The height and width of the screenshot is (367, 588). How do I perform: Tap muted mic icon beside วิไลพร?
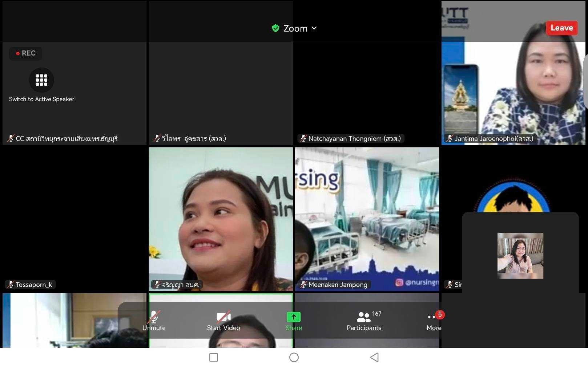click(x=157, y=138)
